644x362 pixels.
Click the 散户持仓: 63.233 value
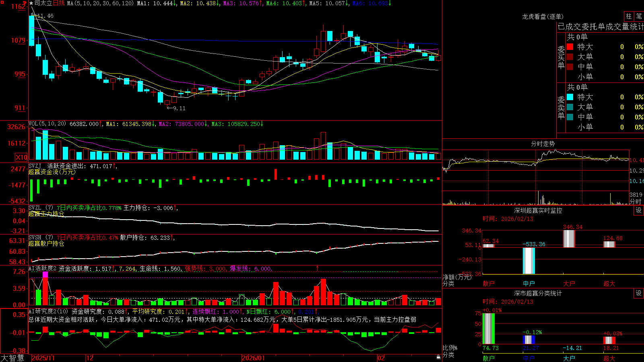coord(145,238)
